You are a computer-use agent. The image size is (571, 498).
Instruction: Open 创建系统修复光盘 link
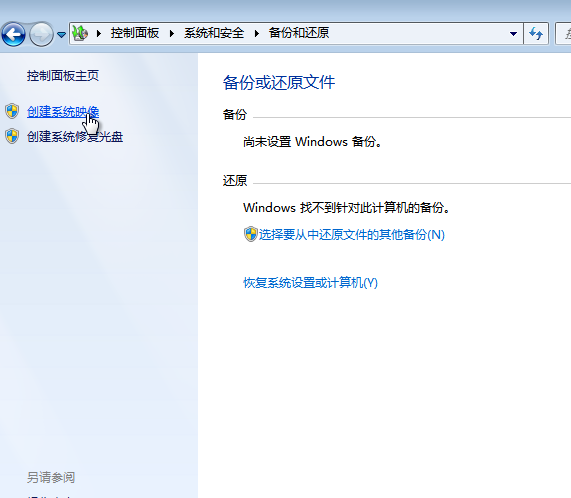click(75, 137)
